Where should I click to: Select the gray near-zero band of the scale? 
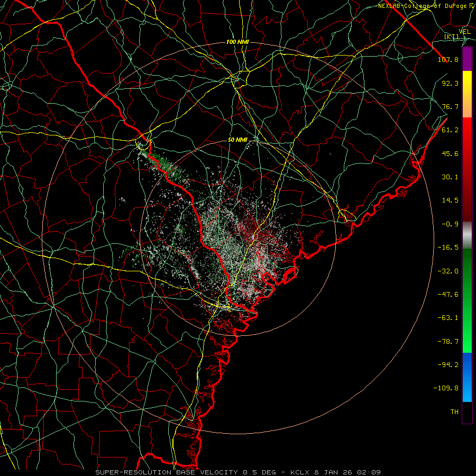tap(467, 235)
